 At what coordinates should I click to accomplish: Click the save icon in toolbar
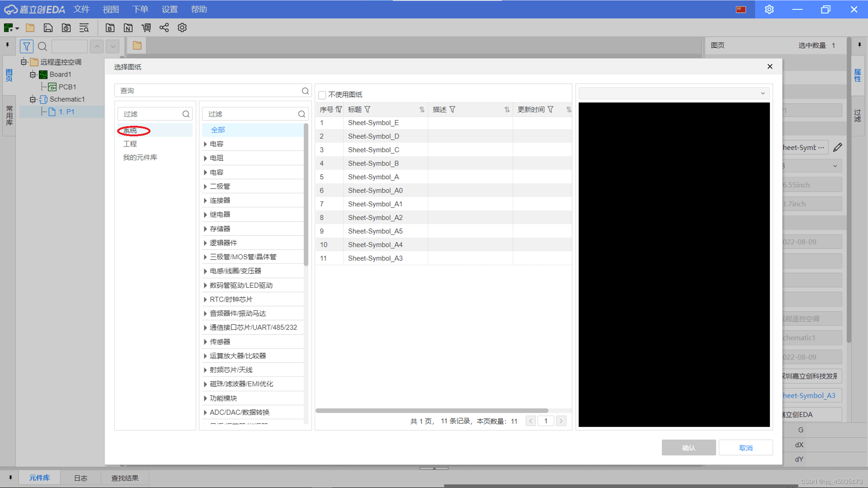(48, 28)
